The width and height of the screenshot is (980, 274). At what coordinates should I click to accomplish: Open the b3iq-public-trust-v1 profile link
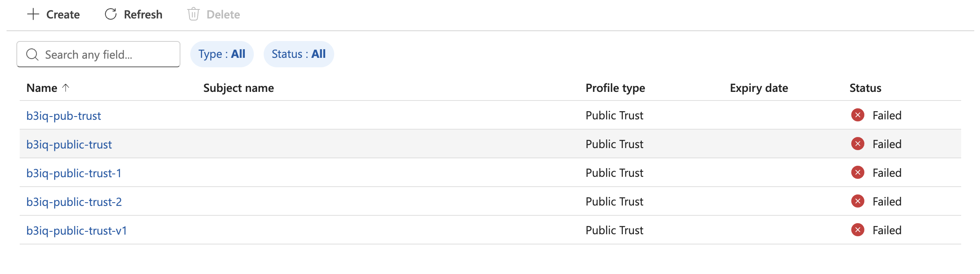(x=77, y=231)
